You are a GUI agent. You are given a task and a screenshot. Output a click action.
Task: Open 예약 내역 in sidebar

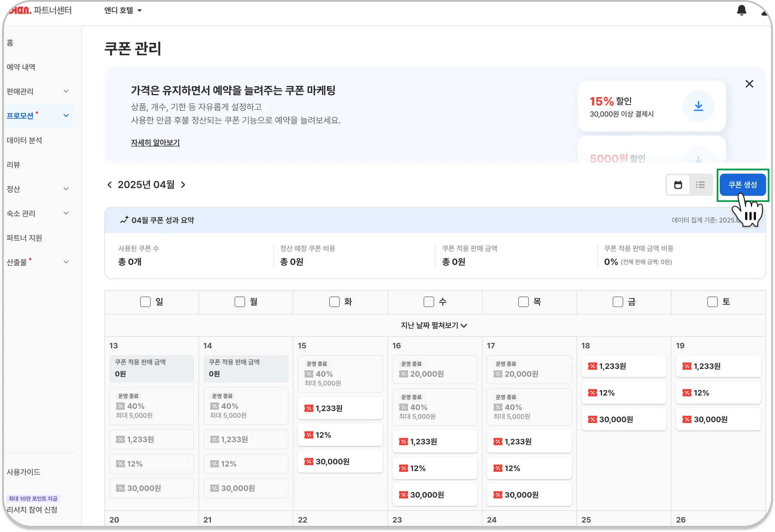21,67
